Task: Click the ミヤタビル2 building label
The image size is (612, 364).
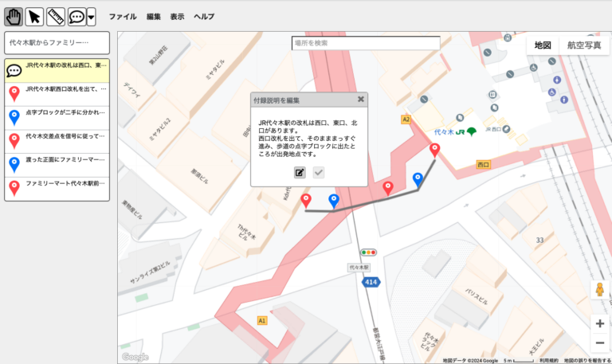Action: [x=160, y=129]
